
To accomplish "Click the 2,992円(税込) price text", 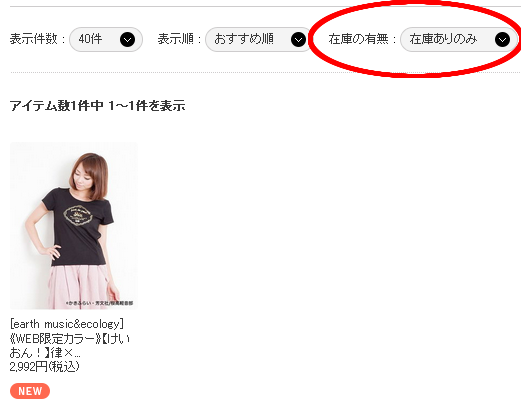I will (45, 367).
